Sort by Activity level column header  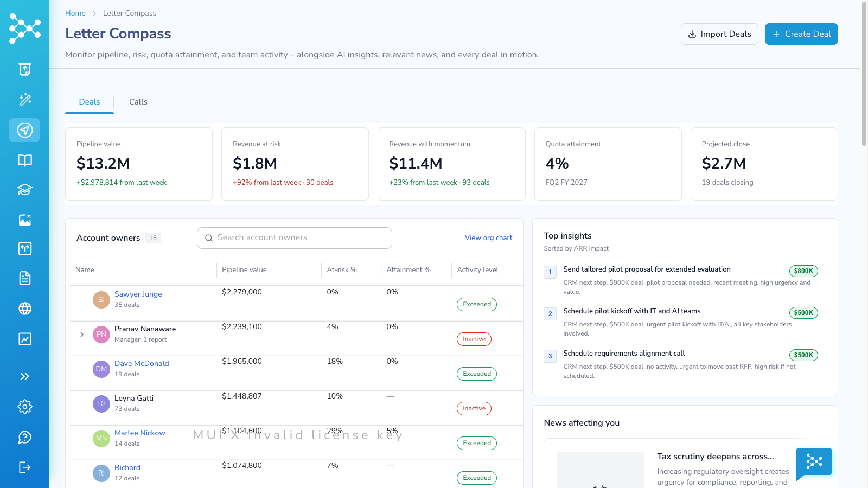pos(477,269)
